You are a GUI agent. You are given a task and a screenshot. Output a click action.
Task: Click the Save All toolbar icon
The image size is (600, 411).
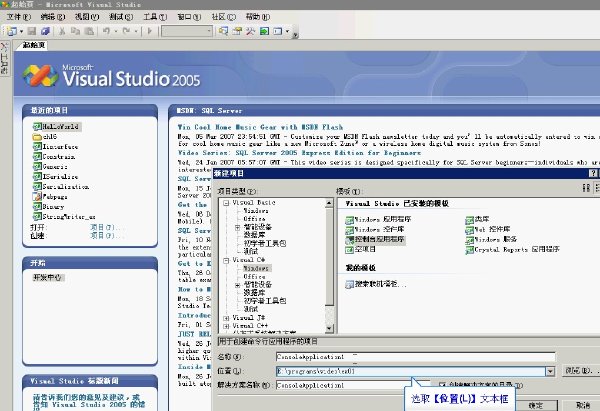[46, 31]
